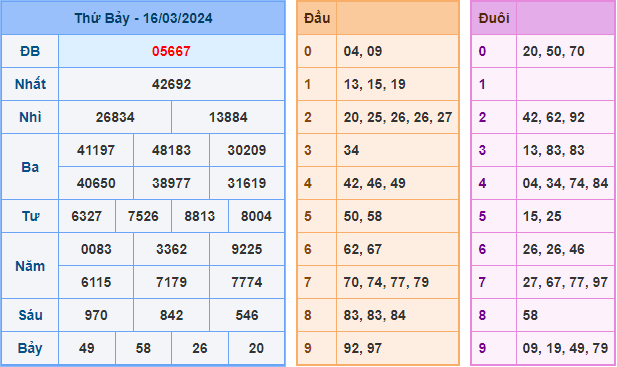Click fifth prize number '3362'
Screen dimensions: 617x367
click(171, 249)
